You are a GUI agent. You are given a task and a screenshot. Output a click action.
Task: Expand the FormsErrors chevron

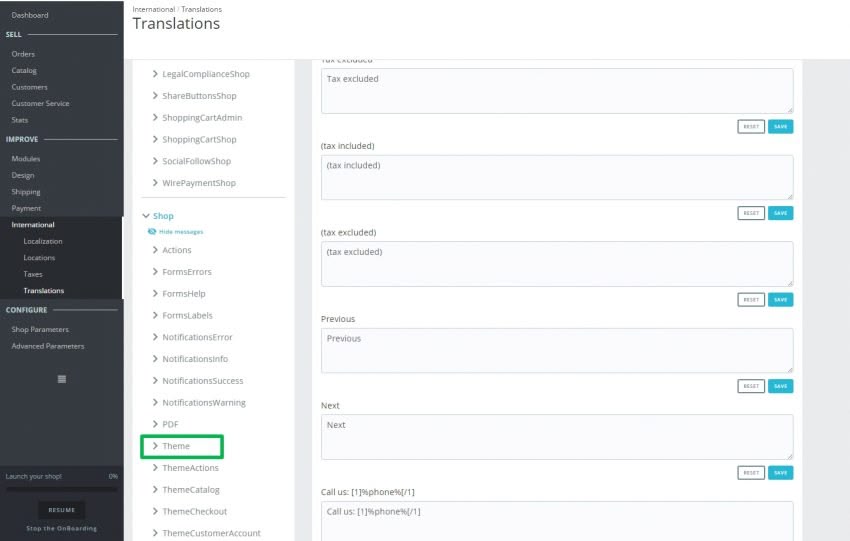[155, 272]
